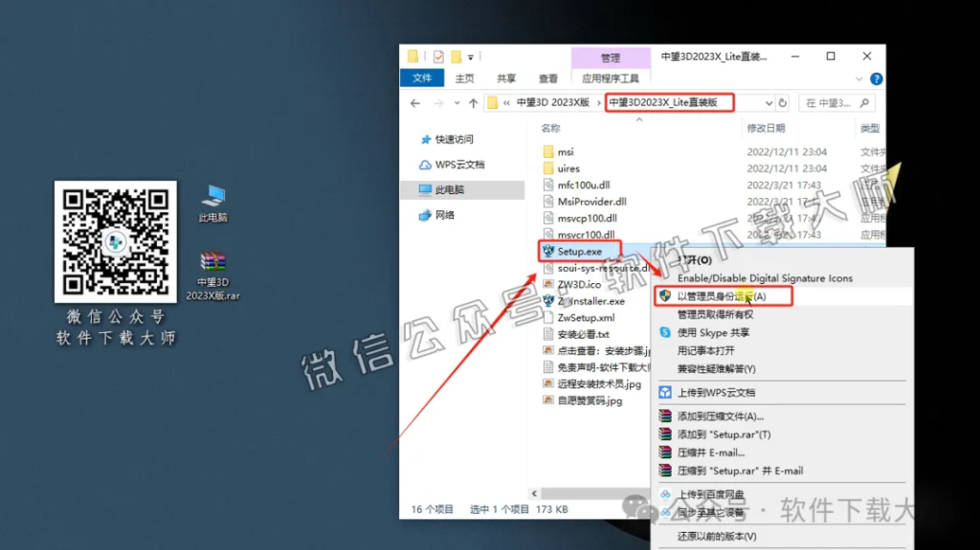Image resolution: width=980 pixels, height=550 pixels.
Task: Select the 中望3D 2023X版.rar desktop archive
Action: pyautogui.click(x=212, y=275)
